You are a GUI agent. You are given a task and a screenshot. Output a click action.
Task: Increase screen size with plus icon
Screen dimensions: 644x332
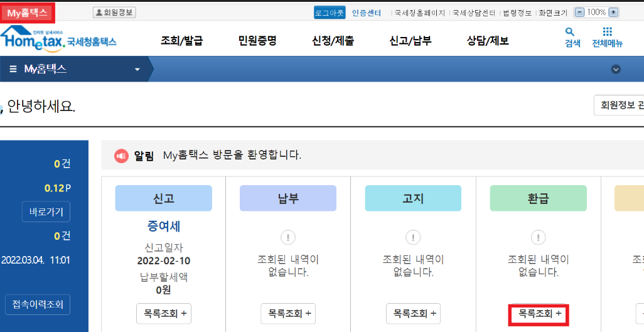coord(613,13)
